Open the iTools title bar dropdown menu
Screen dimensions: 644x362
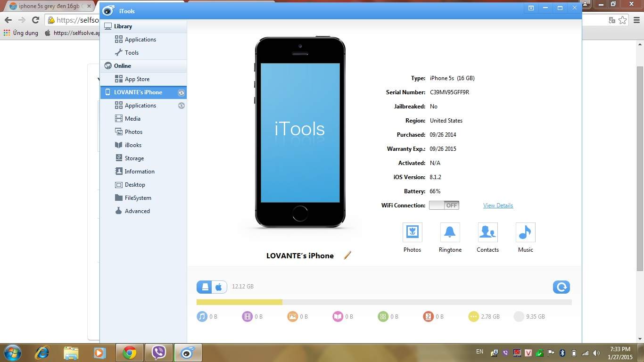pyautogui.click(x=531, y=8)
